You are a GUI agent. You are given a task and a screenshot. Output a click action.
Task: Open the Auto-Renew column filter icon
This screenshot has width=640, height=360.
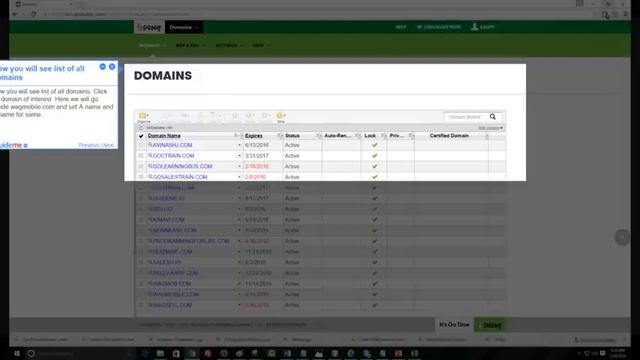point(357,136)
